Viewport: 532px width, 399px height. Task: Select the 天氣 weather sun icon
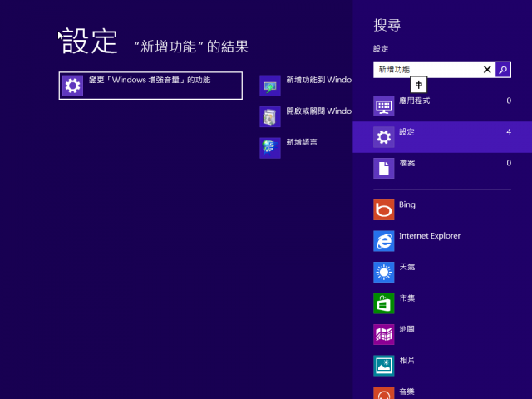tap(384, 272)
